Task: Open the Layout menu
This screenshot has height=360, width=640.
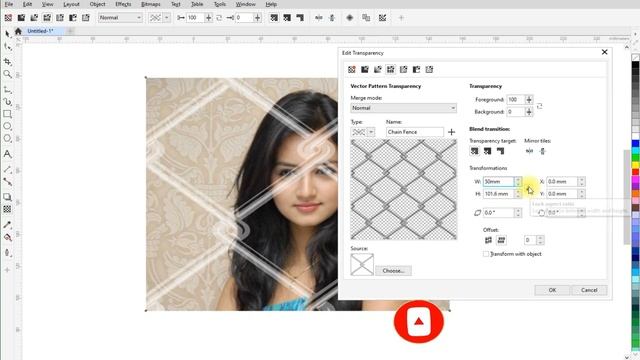Action: point(71,4)
